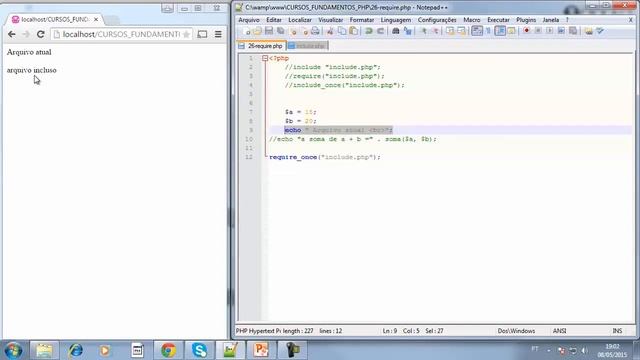Collapse the <?php code fold marker
The width and height of the screenshot is (640, 360).
click(265, 58)
